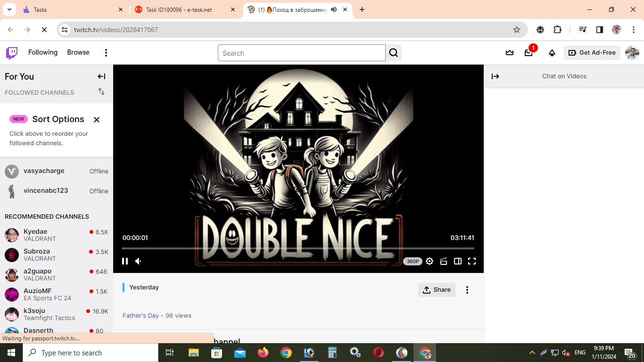Show hidden system tray icons
This screenshot has height=362, width=644.
pyautogui.click(x=532, y=353)
